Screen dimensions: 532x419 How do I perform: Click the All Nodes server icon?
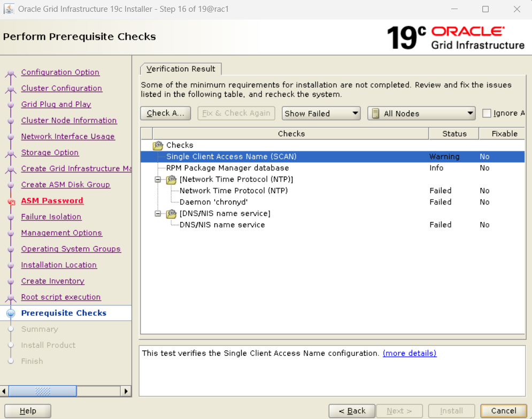pyautogui.click(x=375, y=113)
